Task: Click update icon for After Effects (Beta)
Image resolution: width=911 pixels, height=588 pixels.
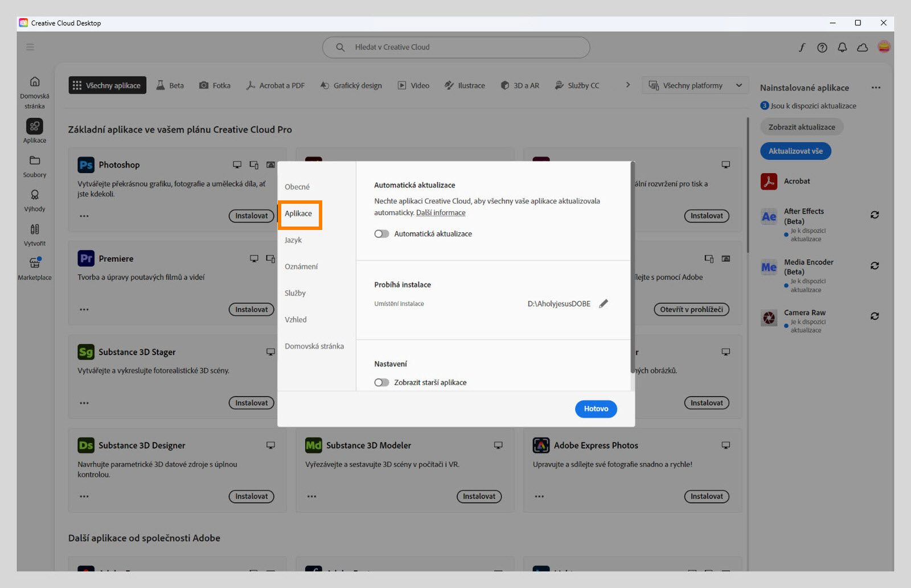Action: tap(875, 215)
